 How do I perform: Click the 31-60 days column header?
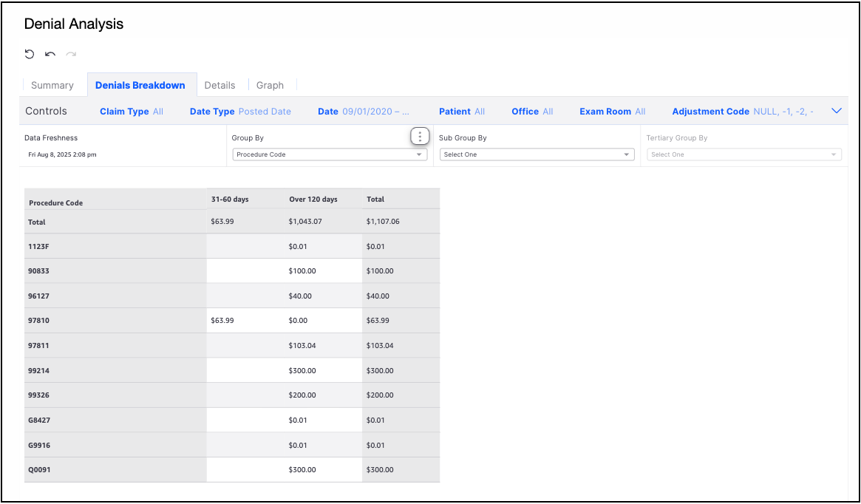[230, 200]
